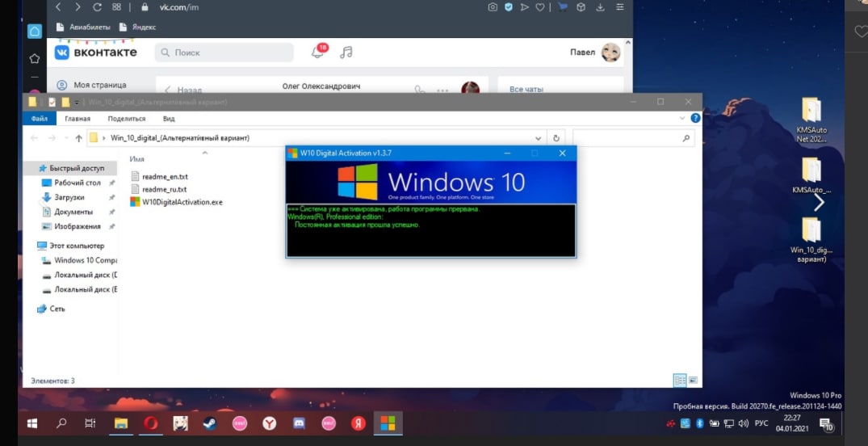
Task: Open Opera easy setup sliders menu
Action: coord(620,7)
